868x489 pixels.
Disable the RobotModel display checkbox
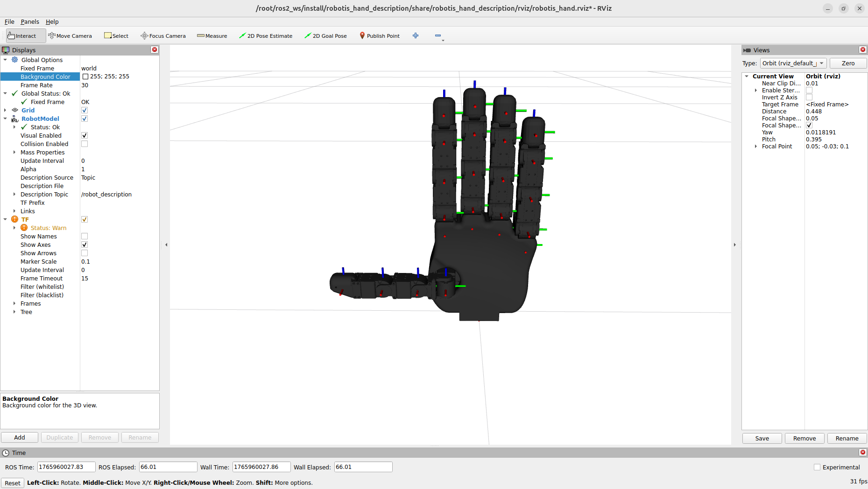pyautogui.click(x=85, y=119)
